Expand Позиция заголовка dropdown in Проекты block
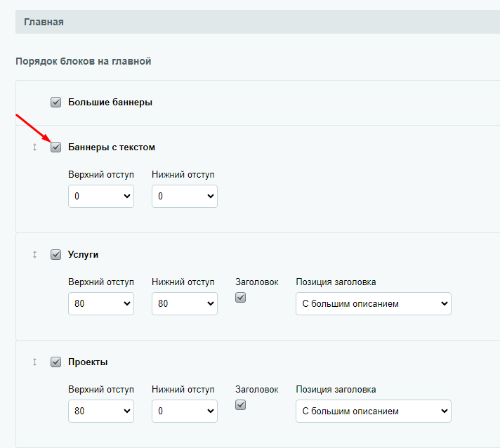Image resolution: width=500 pixels, height=448 pixels. click(374, 411)
